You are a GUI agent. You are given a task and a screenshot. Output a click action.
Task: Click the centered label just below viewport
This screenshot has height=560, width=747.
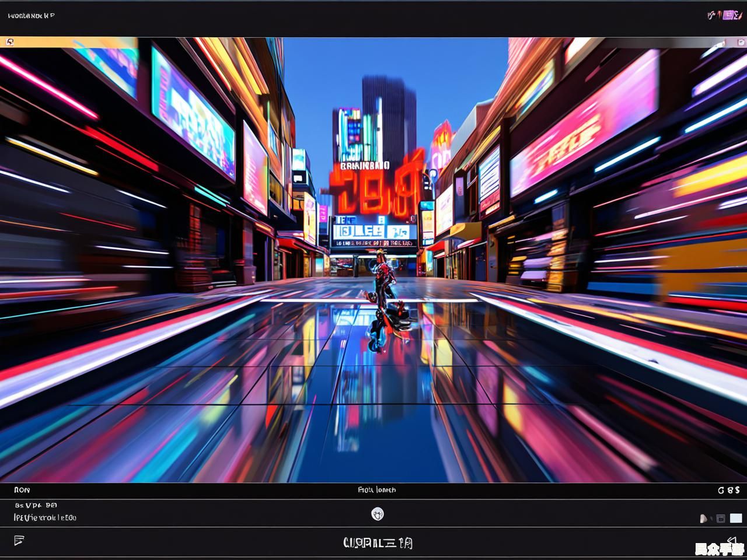(x=377, y=490)
